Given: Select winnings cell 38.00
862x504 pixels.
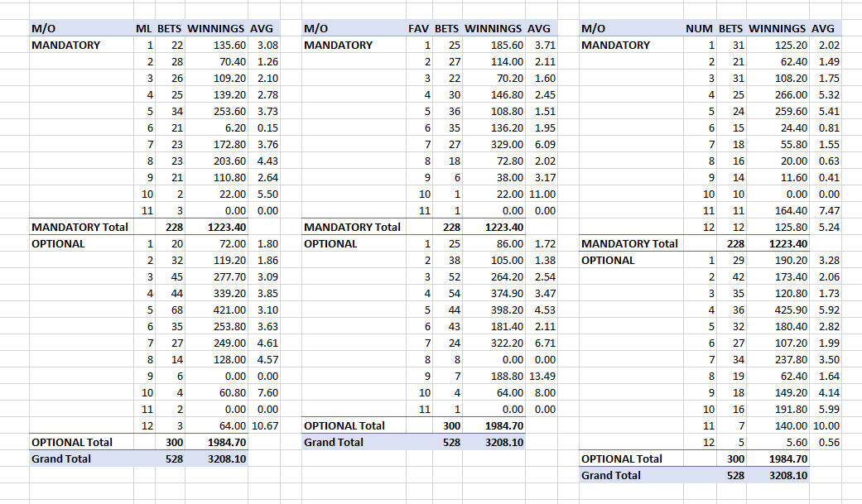Looking at the screenshot, I should tap(509, 177).
